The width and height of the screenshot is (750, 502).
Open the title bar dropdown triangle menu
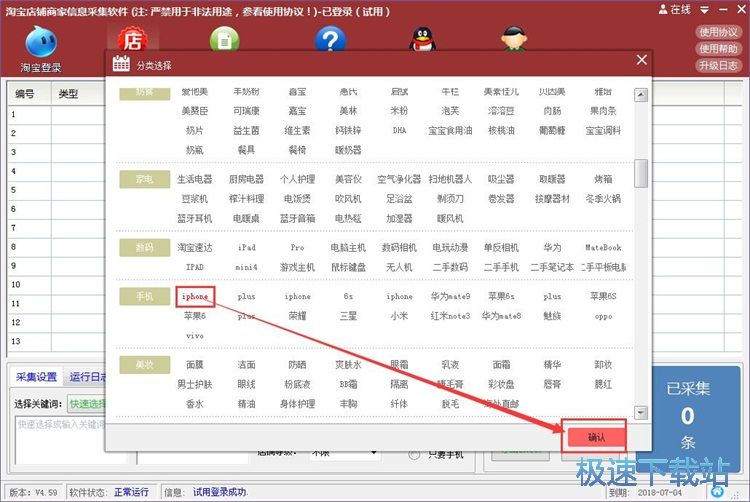(705, 10)
